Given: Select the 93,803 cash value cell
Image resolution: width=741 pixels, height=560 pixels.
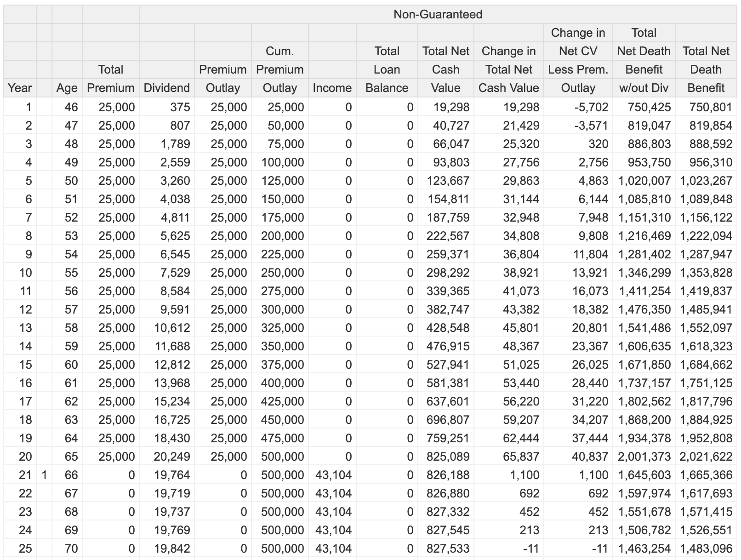Looking at the screenshot, I should [x=446, y=162].
